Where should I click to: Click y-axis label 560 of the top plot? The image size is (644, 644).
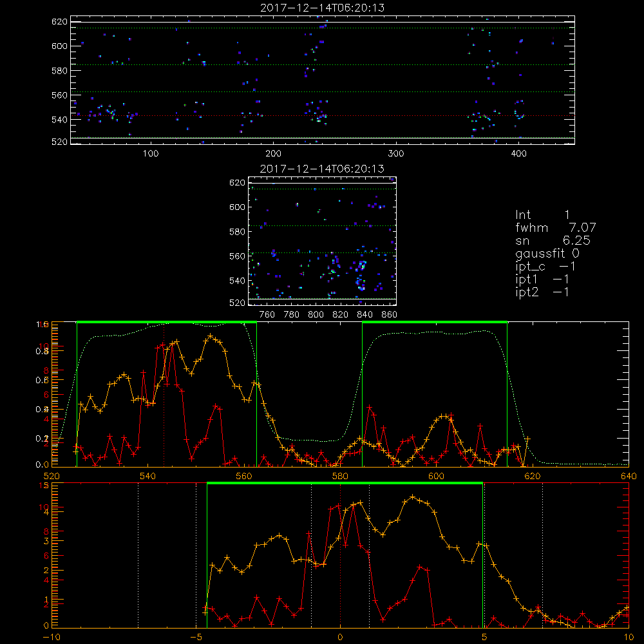tap(59, 95)
